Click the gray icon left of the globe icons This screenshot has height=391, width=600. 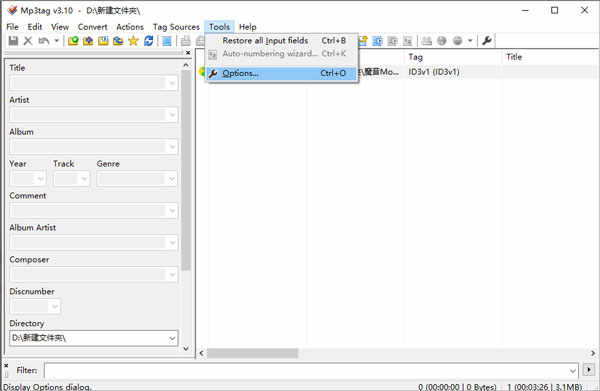coord(426,41)
